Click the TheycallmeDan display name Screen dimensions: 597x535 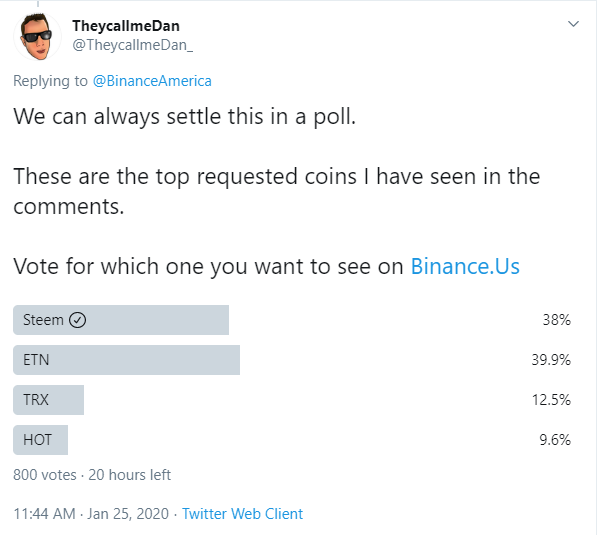coord(126,26)
